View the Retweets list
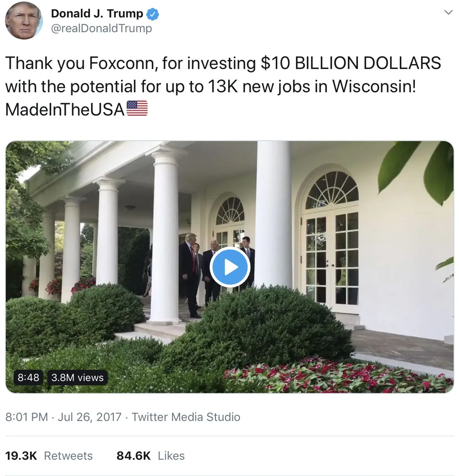This screenshot has width=459, height=476. [x=68, y=456]
